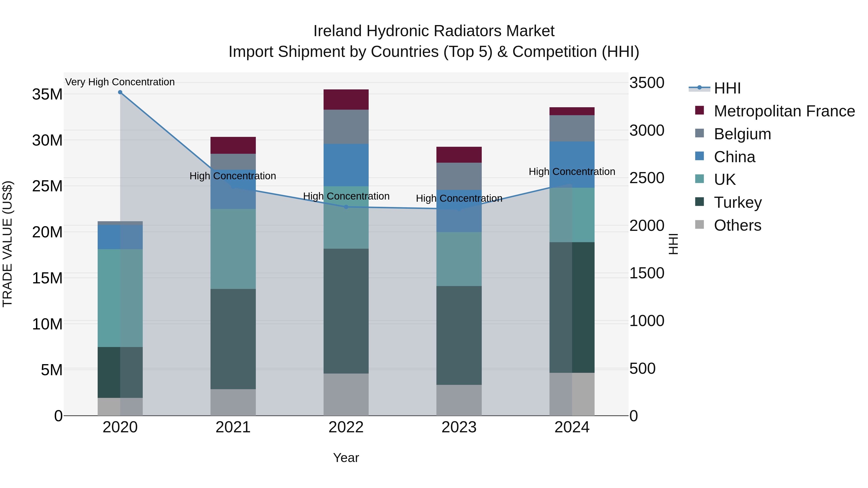868x488 pixels.
Task: Click the 1500 HHI axis tick label
Action: 647,273
